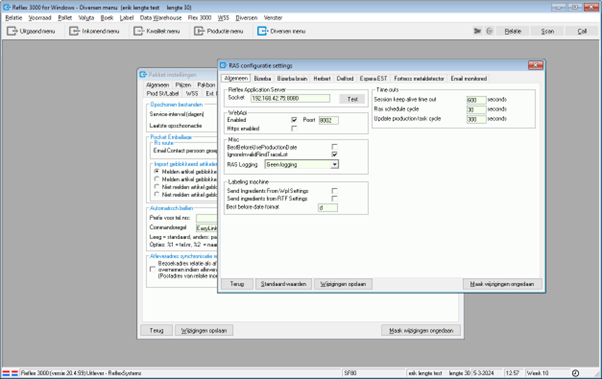Select the Espera EST tab
602x379 pixels.
point(373,78)
